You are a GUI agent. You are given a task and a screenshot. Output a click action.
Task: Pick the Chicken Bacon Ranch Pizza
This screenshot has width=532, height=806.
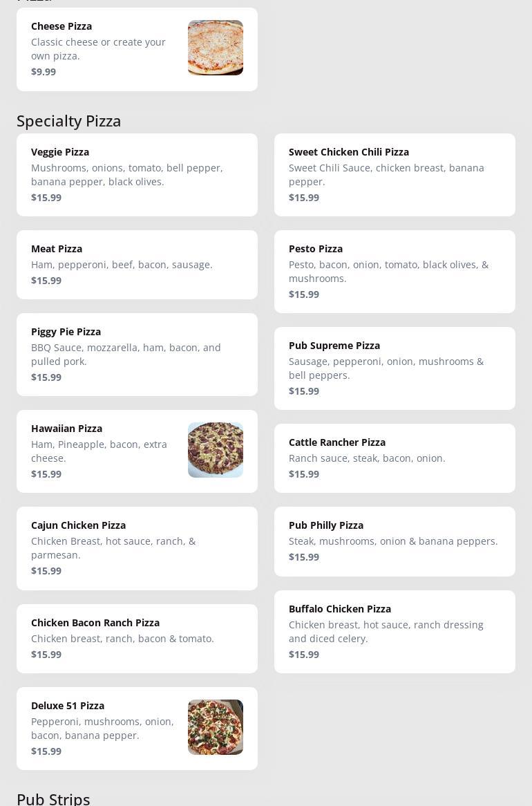point(137,638)
